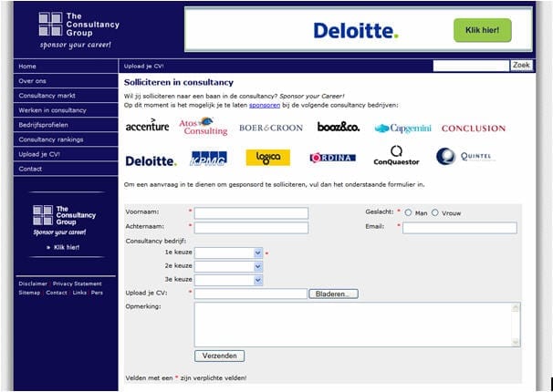553x392 pixels.
Task: Open Upload je CV! sidebar menu item
Action: [x=66, y=154]
